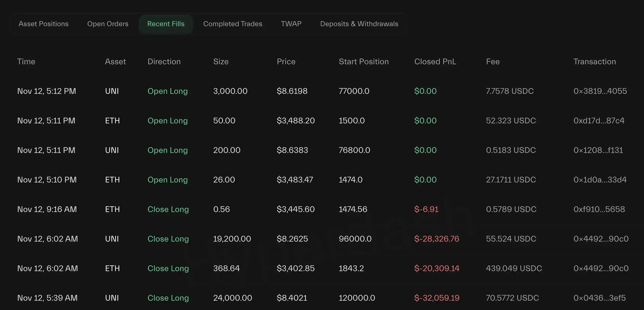Click the Size column header
644x310 pixels.
[x=221, y=62]
